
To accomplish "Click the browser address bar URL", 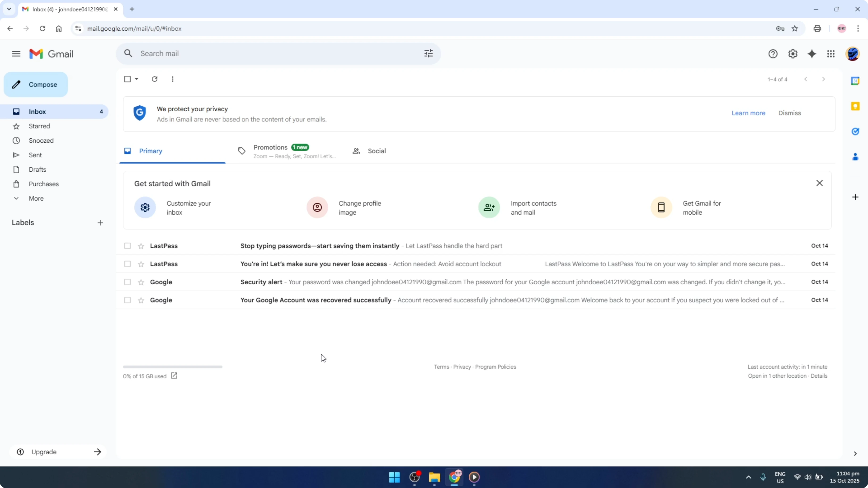I will click(x=134, y=29).
